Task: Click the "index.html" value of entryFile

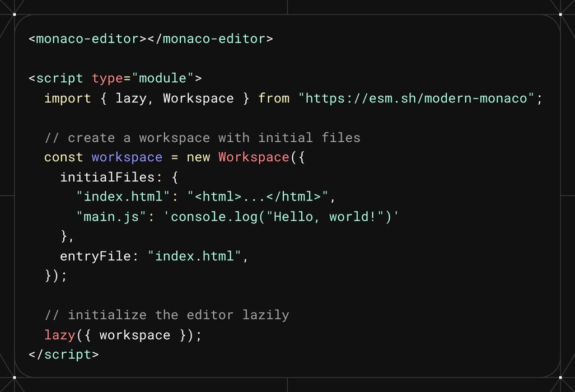Action: click(194, 256)
